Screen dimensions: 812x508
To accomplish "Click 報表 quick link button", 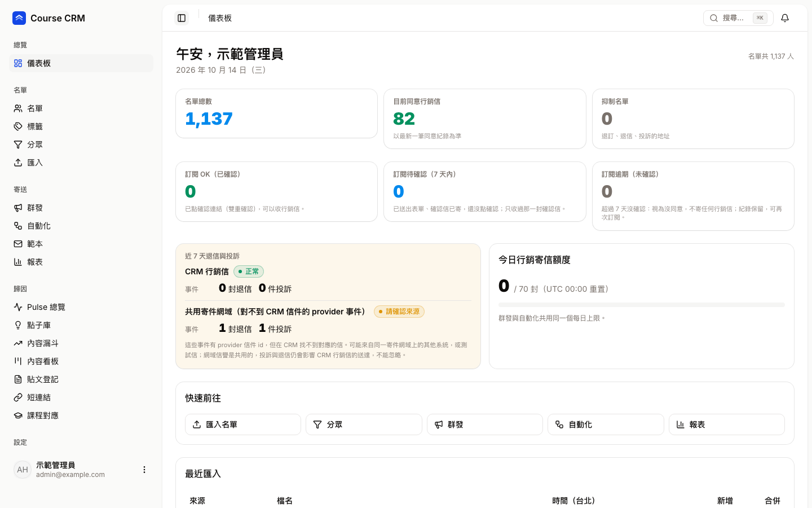I will click(727, 424).
